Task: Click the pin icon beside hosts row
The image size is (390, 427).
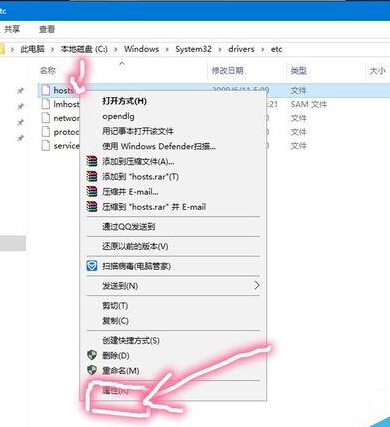Action: 21,91
